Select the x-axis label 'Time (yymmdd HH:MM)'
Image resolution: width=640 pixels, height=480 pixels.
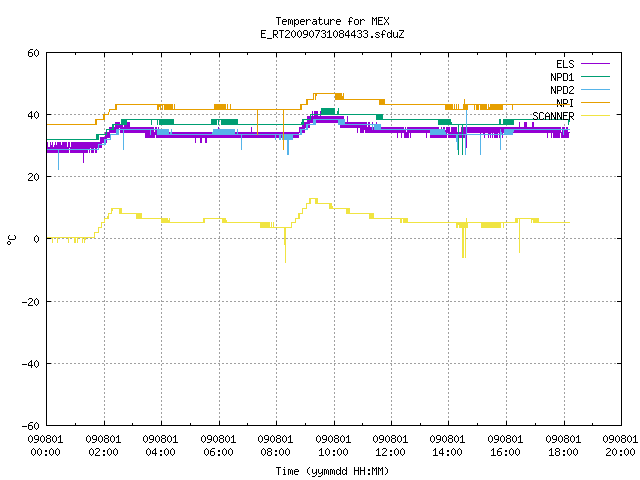pos(332,471)
